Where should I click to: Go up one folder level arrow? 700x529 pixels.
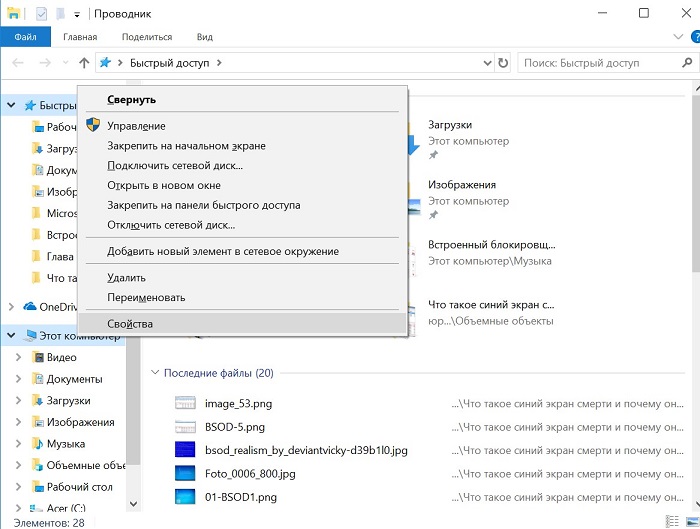[84, 63]
